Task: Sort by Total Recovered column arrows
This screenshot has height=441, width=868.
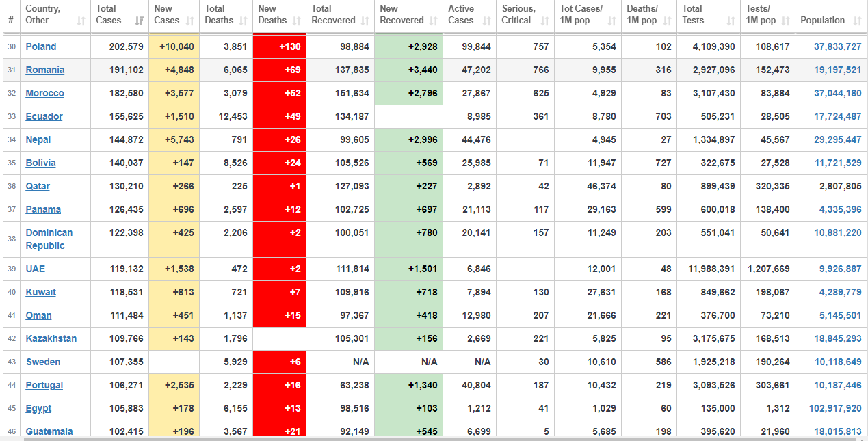Action: click(x=366, y=21)
